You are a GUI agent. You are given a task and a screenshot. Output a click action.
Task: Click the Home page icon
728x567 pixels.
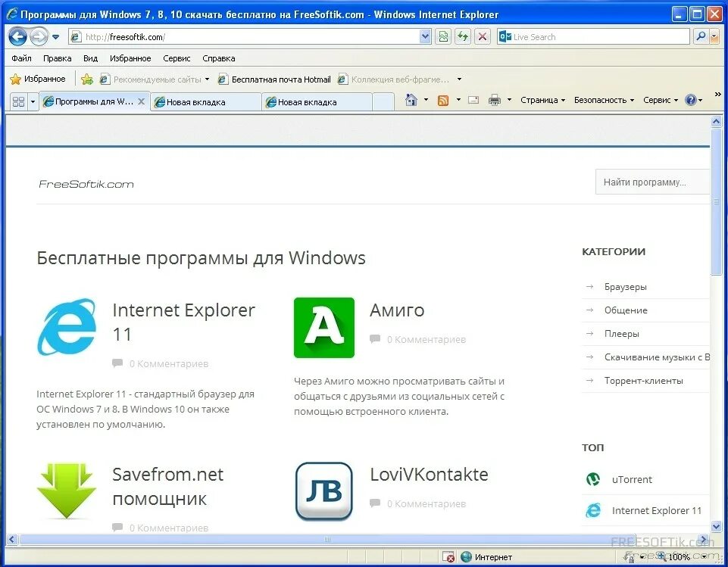click(411, 100)
